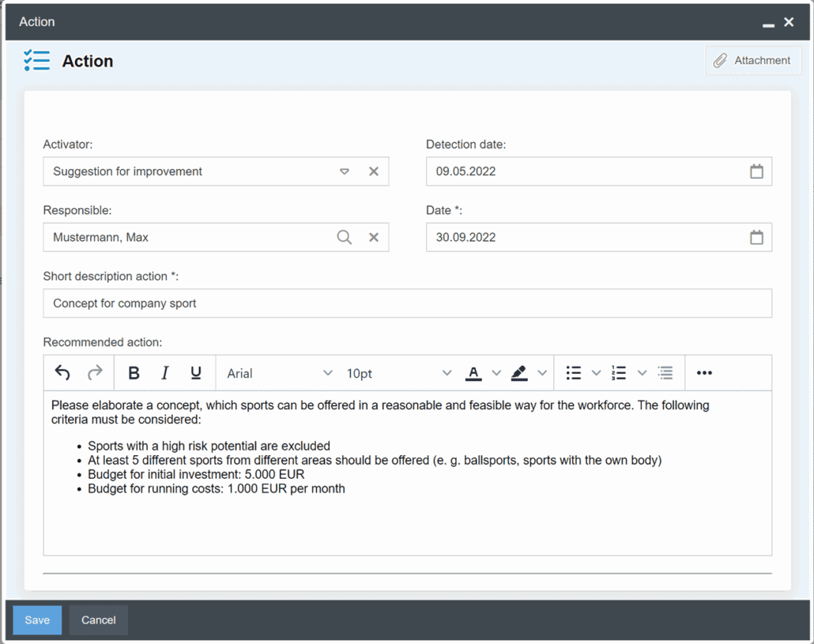Toggle italic formatting

point(164,372)
